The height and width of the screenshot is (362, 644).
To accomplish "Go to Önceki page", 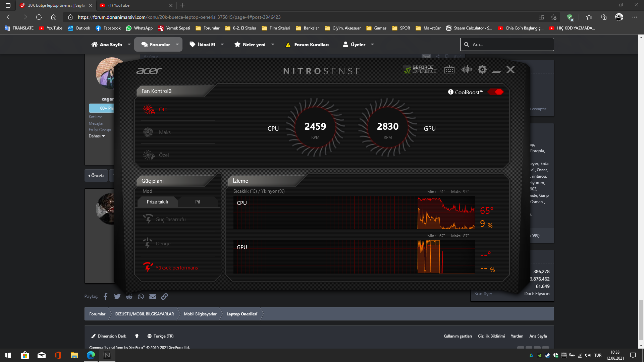I will (96, 176).
